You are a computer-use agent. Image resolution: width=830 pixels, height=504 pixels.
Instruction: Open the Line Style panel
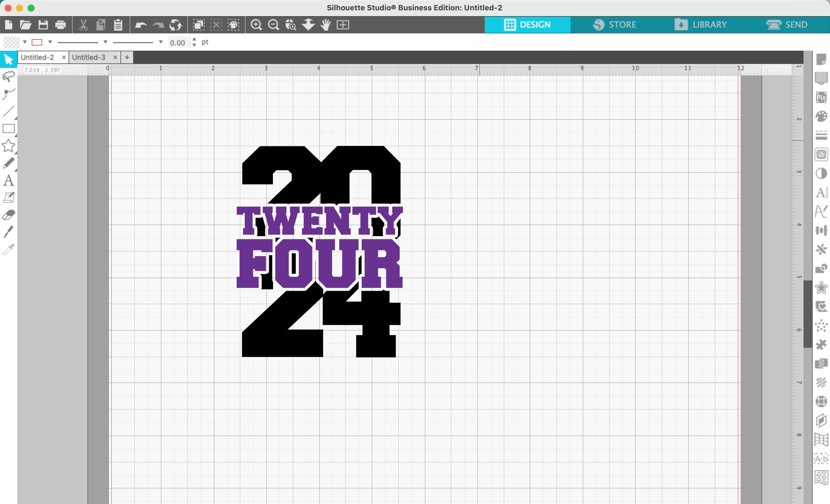(x=821, y=135)
